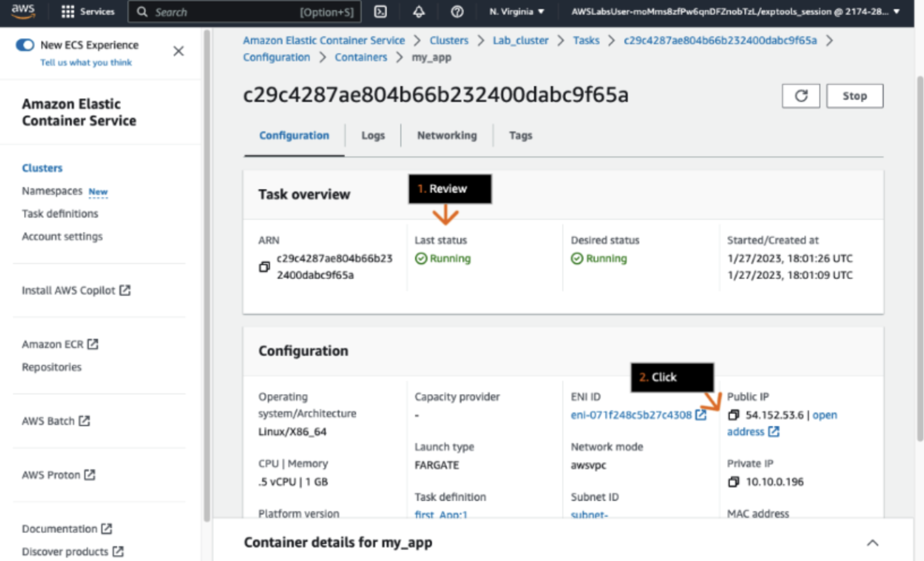
Task: Open the help question mark icon
Action: coord(457,11)
